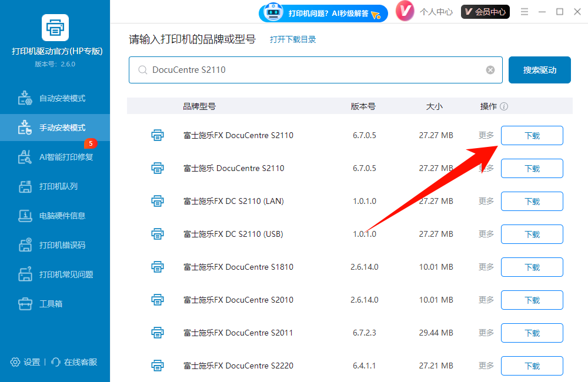Image resolution: width=588 pixels, height=382 pixels.
Task: Click the clear icon in search box
Action: point(490,70)
